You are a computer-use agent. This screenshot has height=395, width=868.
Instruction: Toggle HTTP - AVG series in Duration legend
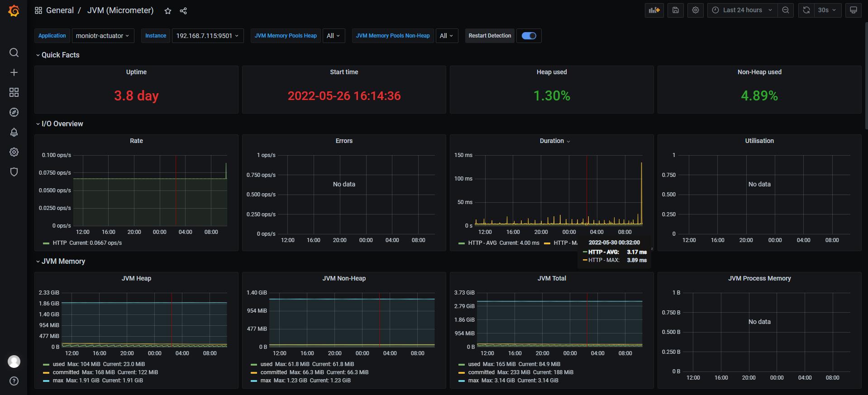point(482,243)
